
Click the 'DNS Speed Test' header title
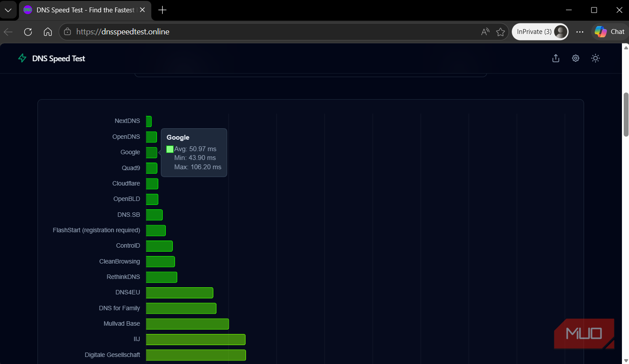pos(59,58)
